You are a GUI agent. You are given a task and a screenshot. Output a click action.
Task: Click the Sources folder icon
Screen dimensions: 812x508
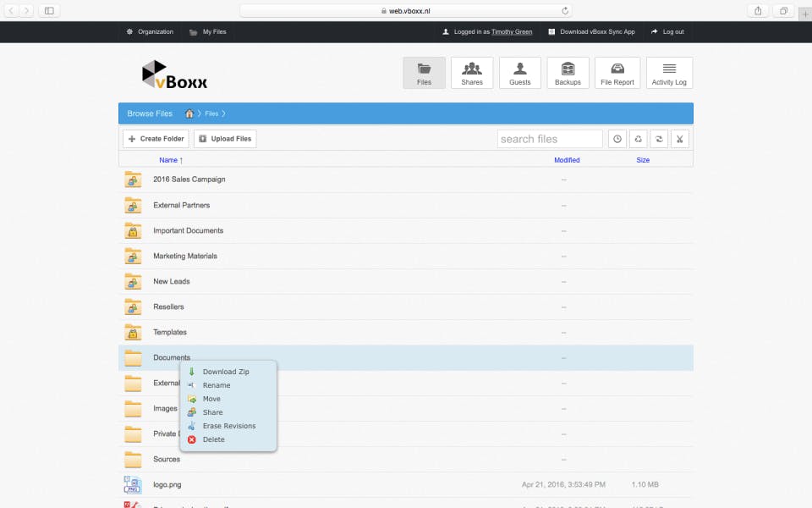click(133, 459)
